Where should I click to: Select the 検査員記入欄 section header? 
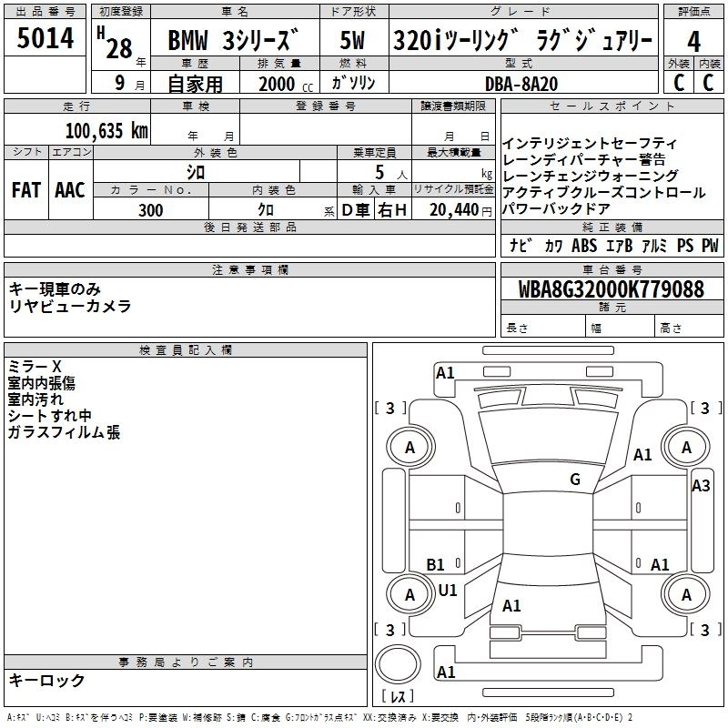[x=186, y=350]
